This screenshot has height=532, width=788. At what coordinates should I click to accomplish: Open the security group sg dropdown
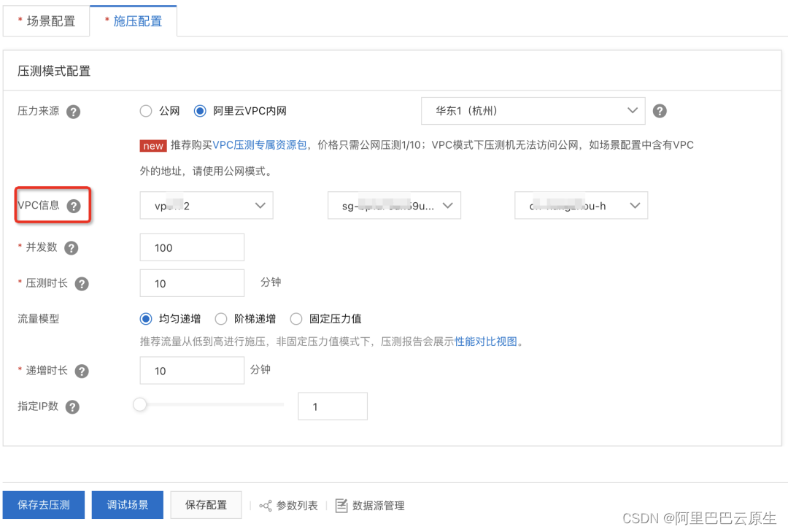[x=394, y=205]
